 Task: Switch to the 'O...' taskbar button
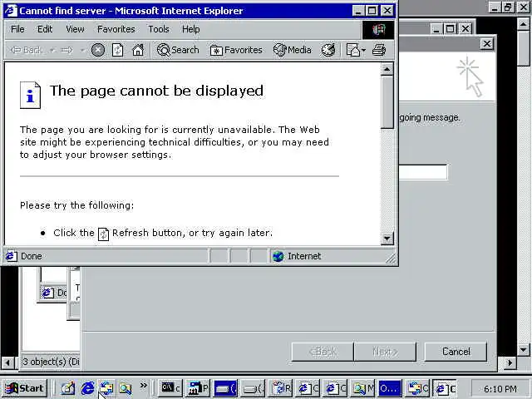390,388
